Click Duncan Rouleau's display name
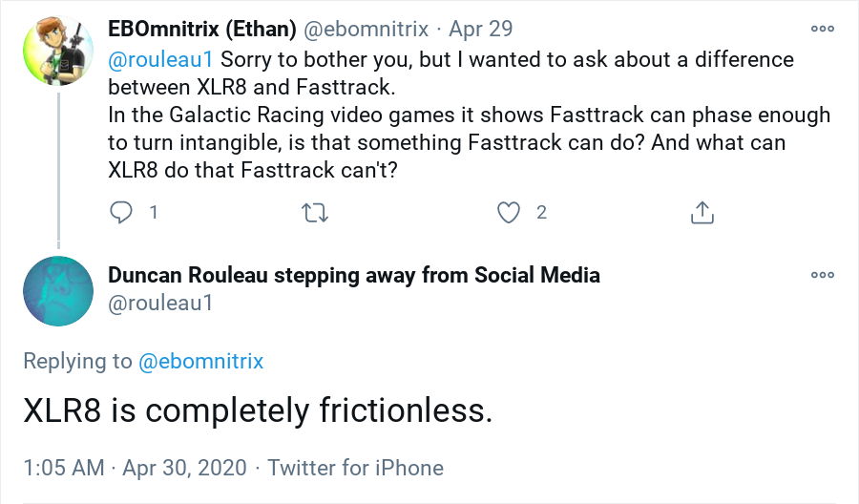The height and width of the screenshot is (504, 859). tap(354, 276)
